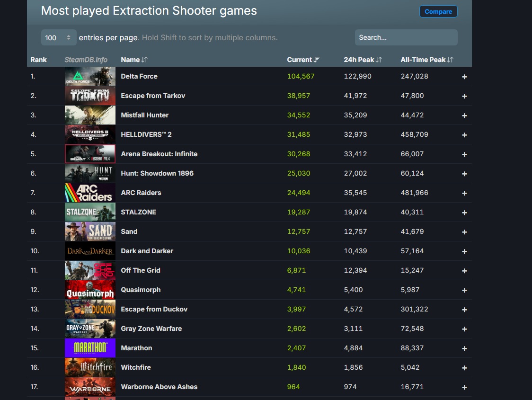Screen dimensions: 532x400
Task: Open the Marathon game link
Action: (136, 348)
